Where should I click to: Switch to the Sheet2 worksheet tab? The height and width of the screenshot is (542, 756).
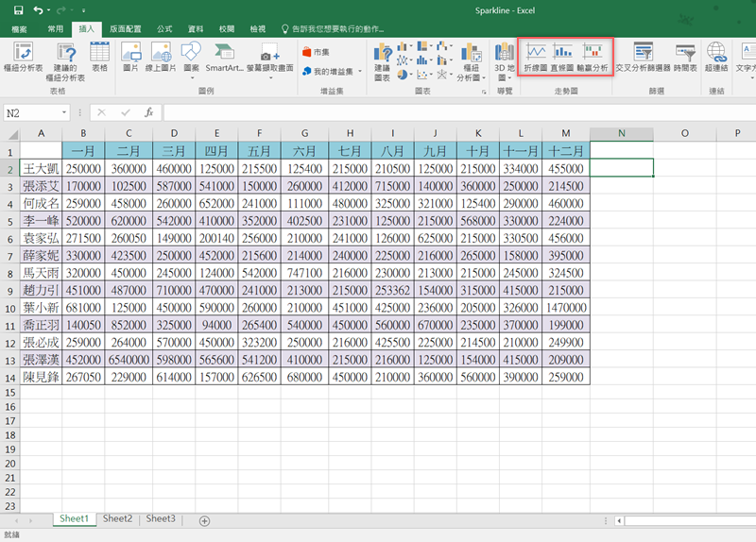pos(117,518)
